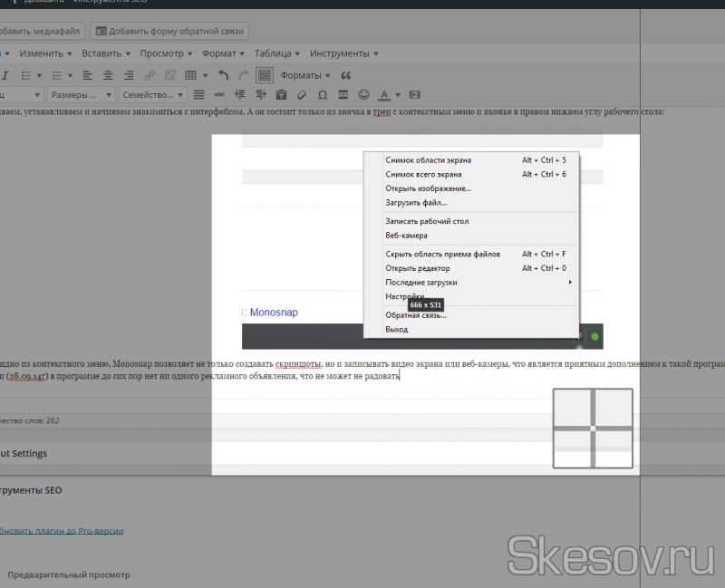Toggle the second toolbar row button

click(x=264, y=75)
